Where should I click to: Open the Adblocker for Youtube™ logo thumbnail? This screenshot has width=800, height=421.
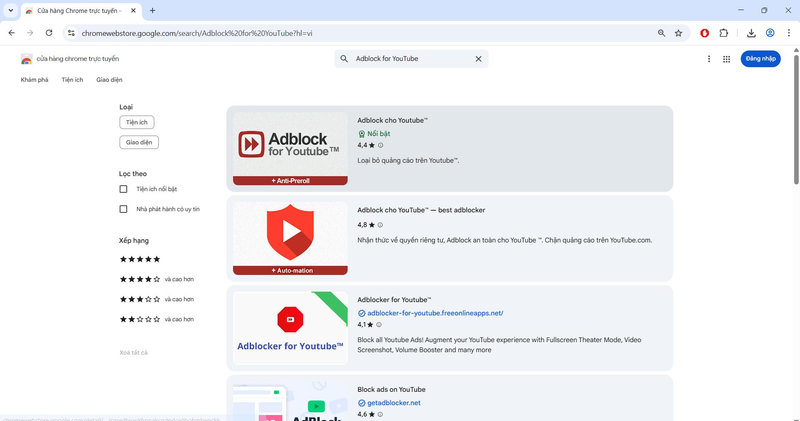pos(290,328)
